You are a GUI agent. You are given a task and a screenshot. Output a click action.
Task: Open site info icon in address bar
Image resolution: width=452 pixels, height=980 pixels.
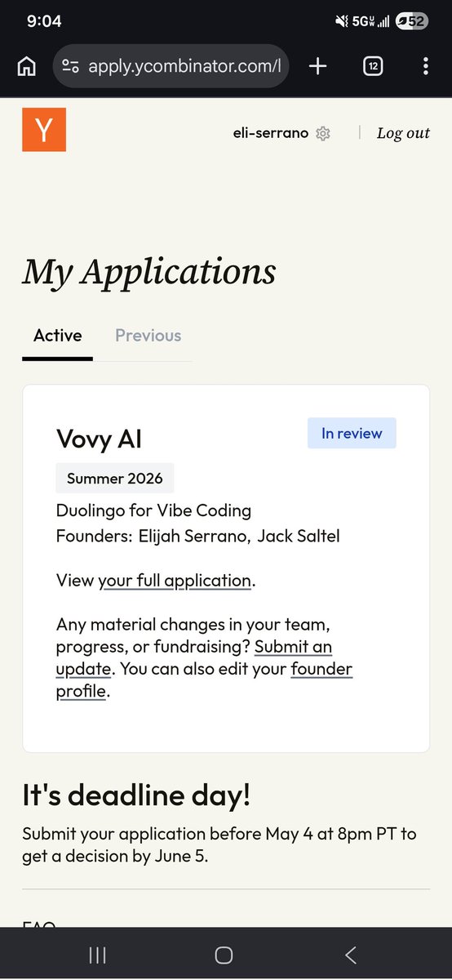[x=71, y=67]
